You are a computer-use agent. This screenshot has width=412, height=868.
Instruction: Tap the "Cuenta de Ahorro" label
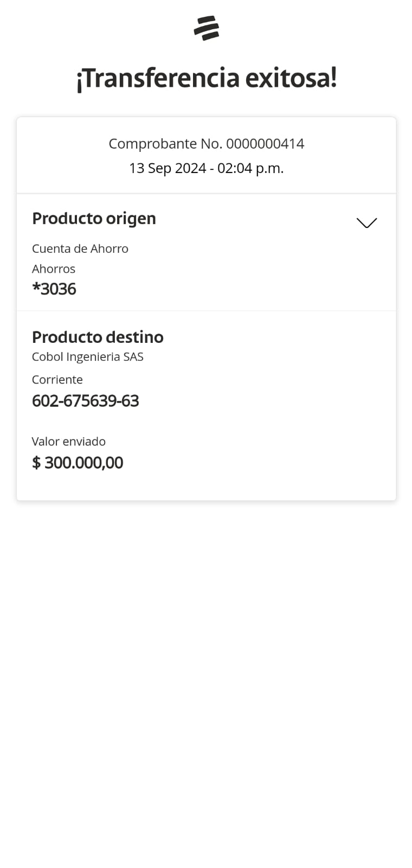(80, 248)
